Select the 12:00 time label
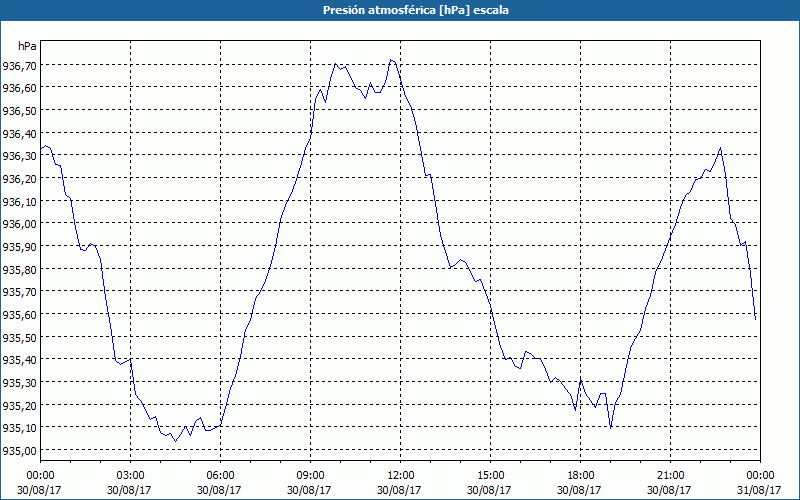Screen dimensions: 800x500 (x=401, y=476)
